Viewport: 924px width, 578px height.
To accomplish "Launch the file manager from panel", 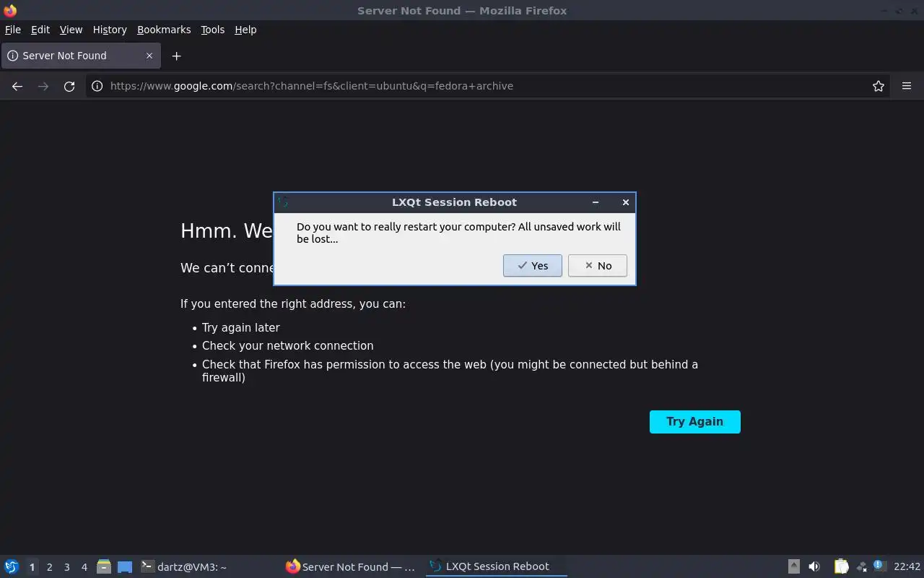I will pyautogui.click(x=104, y=566).
